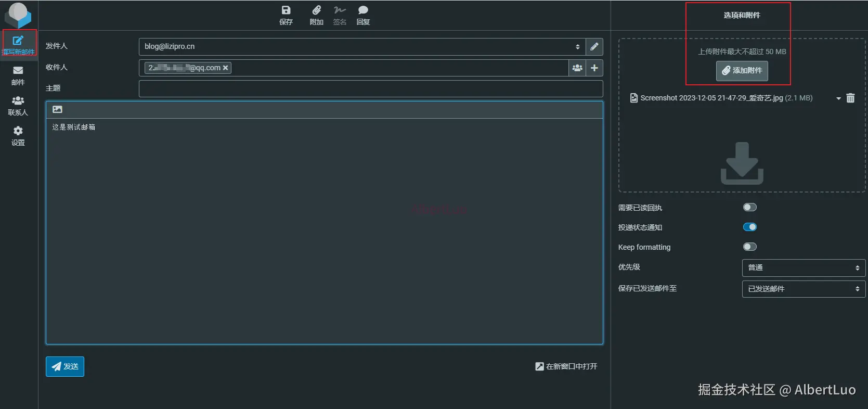Click the recipient input area after the chip

pos(399,68)
